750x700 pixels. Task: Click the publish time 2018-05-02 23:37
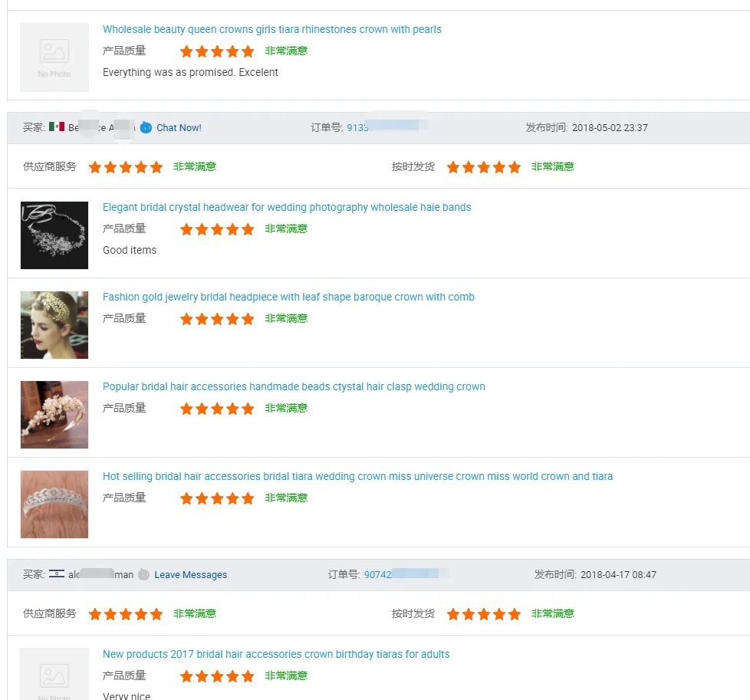click(610, 128)
